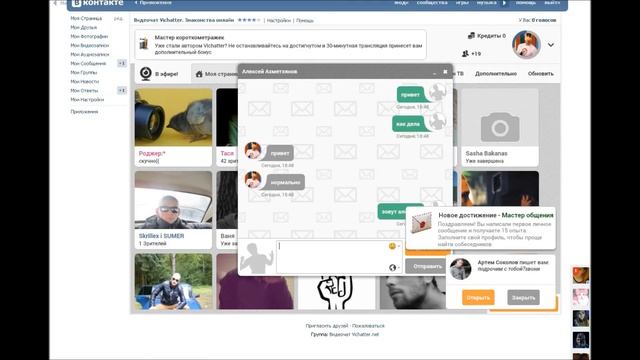Click "музыка" in the top header
Viewport: 640px width, 360px height.
[487, 2]
